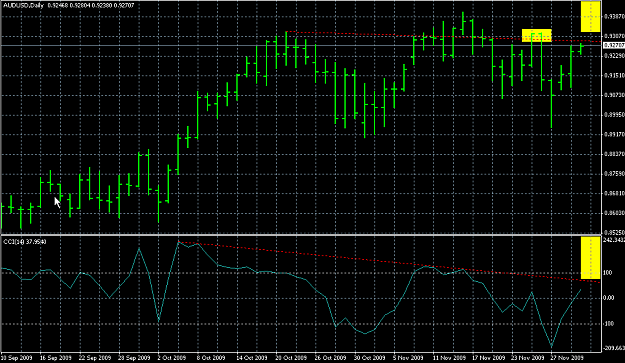Click the CCI 0.00 level label
Screen dimensions: 625x363
coord(609,298)
